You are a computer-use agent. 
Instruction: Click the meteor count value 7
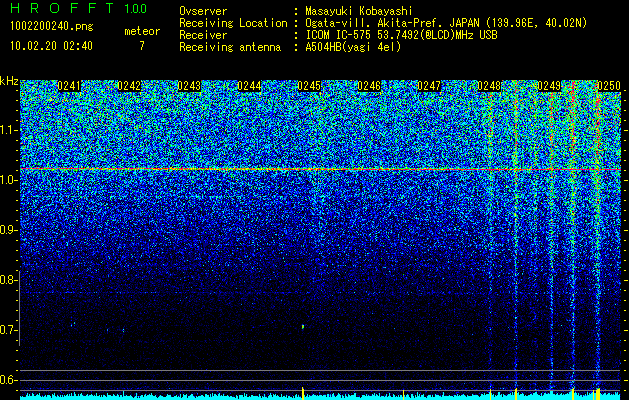[142, 46]
